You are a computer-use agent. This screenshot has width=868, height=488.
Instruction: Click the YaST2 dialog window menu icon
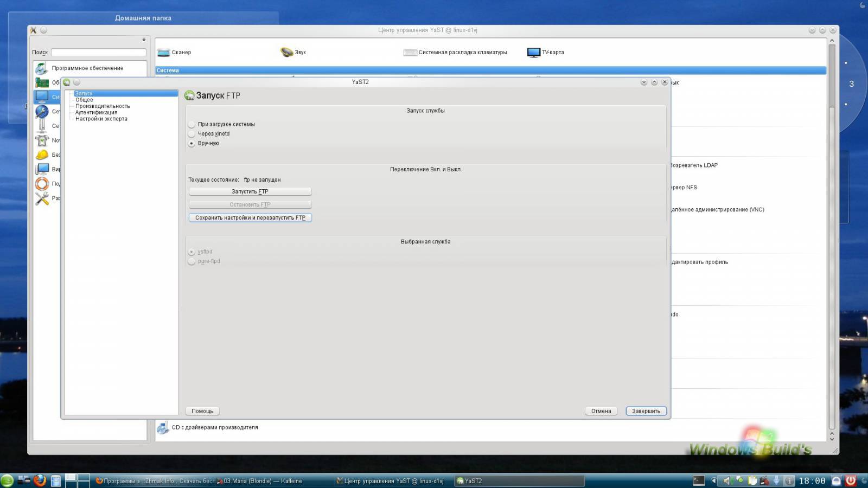[67, 82]
